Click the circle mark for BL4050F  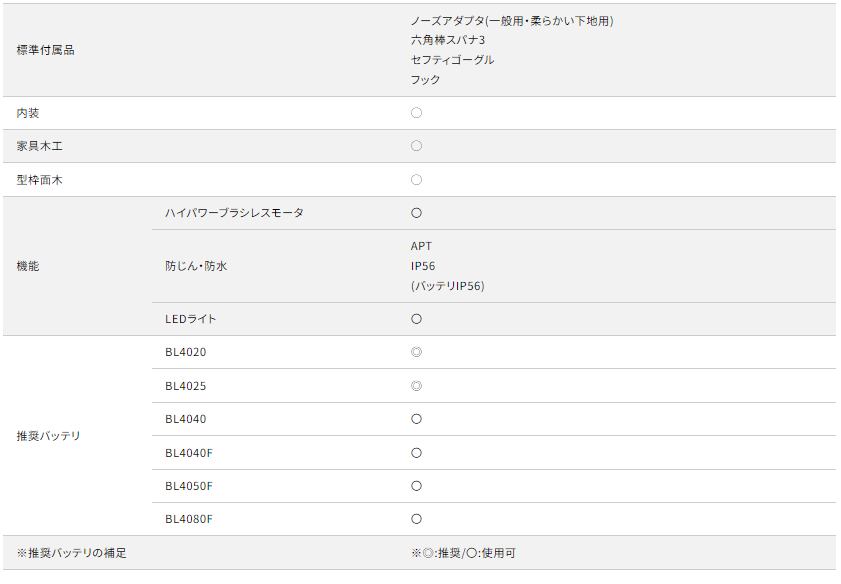[416, 486]
